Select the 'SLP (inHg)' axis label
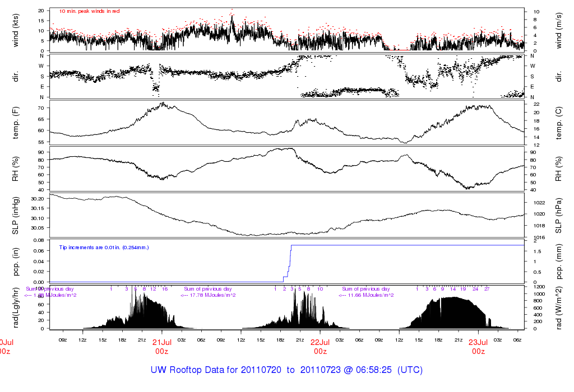The height and width of the screenshot is (392, 574). point(15,216)
